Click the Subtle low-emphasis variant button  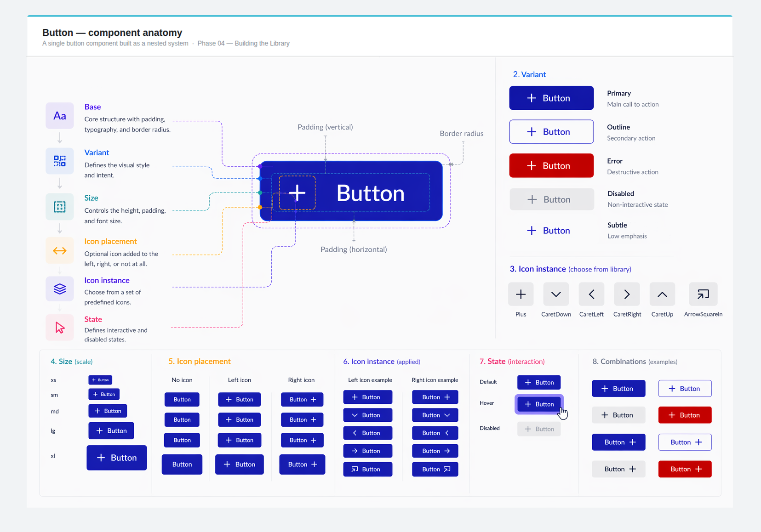[548, 230]
